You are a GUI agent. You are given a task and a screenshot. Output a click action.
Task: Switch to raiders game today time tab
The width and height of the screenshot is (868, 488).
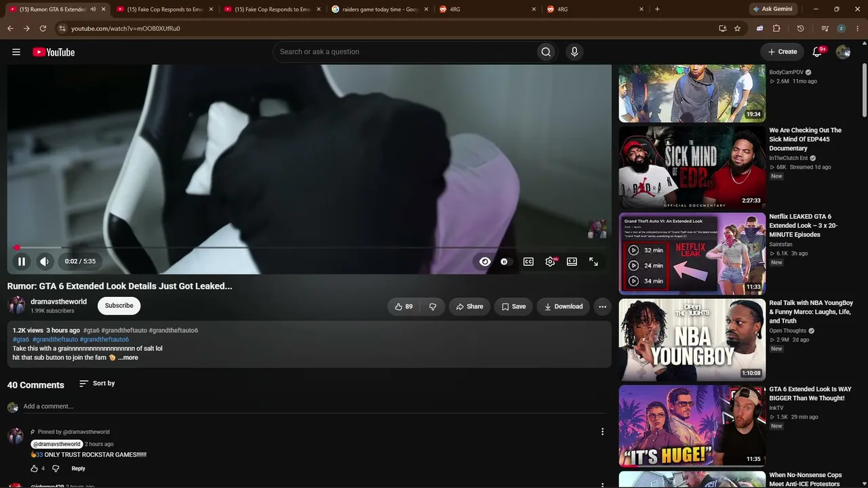coord(380,9)
